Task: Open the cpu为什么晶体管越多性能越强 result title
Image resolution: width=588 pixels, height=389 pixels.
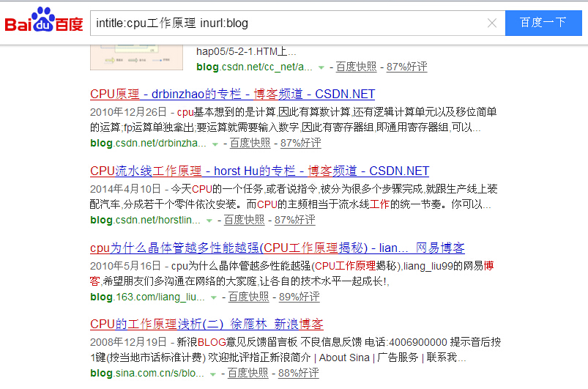Action: click(x=277, y=248)
